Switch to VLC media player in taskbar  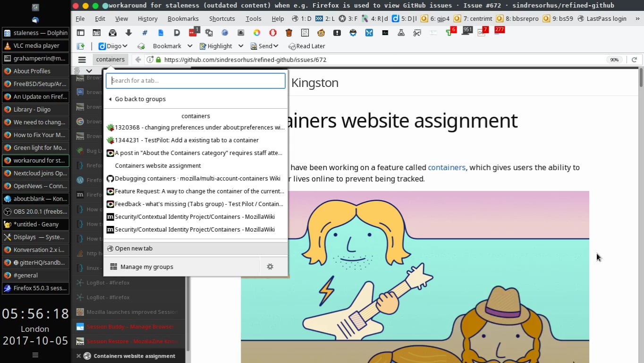pyautogui.click(x=35, y=45)
